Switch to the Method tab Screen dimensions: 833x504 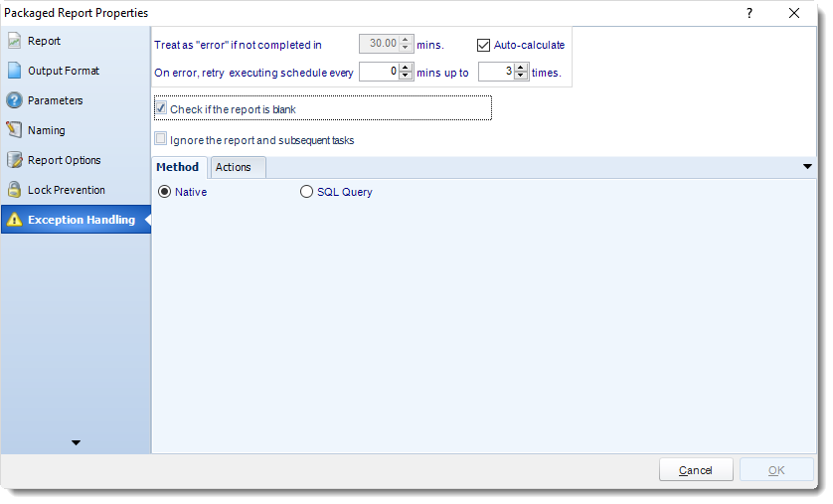pos(178,167)
